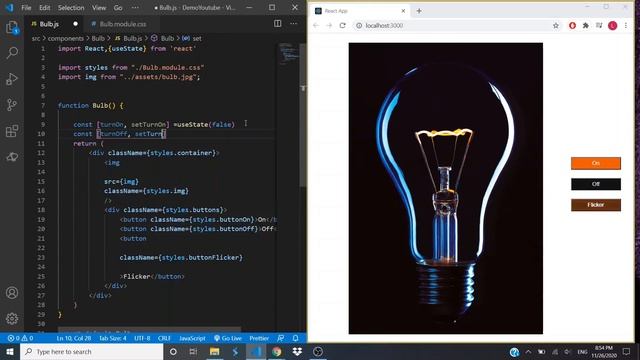Open editor More Actions ellipsis
This screenshot has height=360, width=640.
[x=293, y=24]
